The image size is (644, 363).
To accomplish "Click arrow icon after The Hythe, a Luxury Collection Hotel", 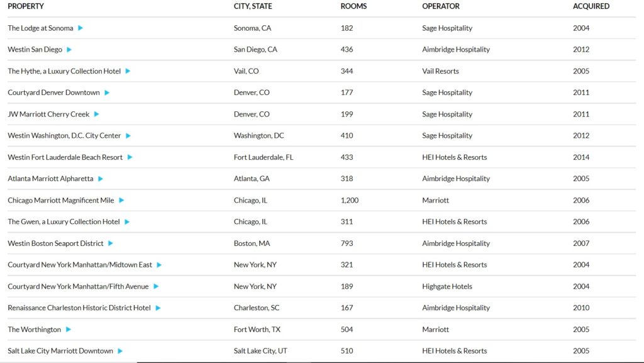I will [128, 71].
